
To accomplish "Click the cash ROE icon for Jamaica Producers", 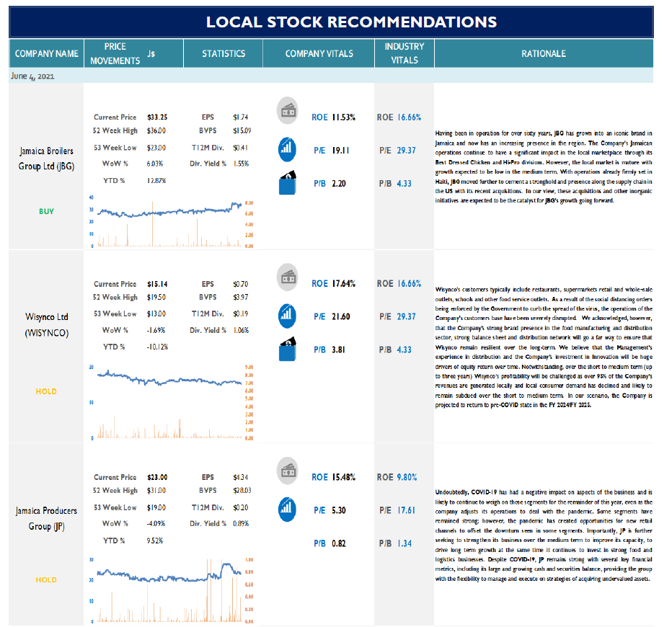I will [288, 471].
